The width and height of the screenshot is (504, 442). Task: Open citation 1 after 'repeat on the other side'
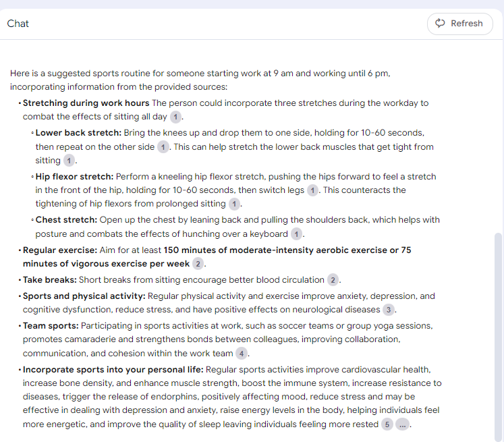[163, 147]
